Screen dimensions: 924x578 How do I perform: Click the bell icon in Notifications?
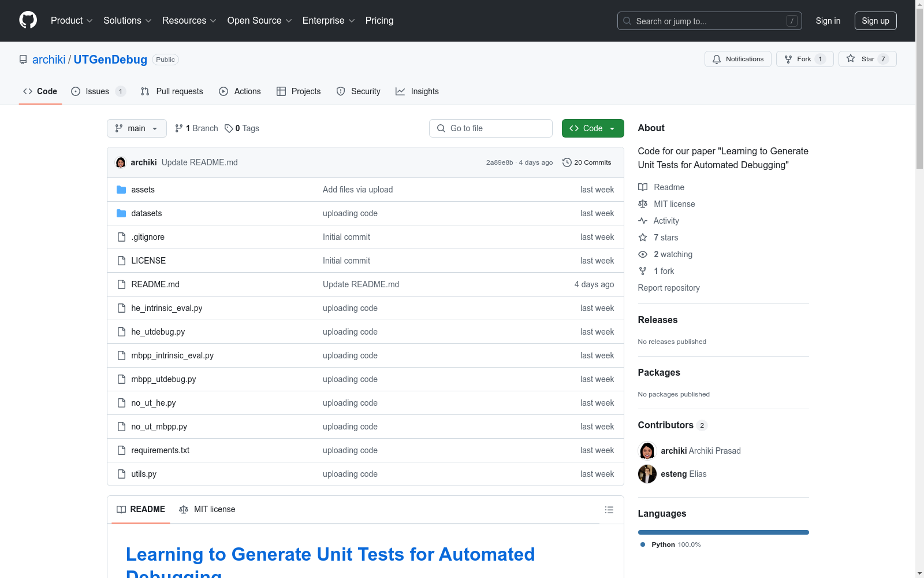[717, 59]
